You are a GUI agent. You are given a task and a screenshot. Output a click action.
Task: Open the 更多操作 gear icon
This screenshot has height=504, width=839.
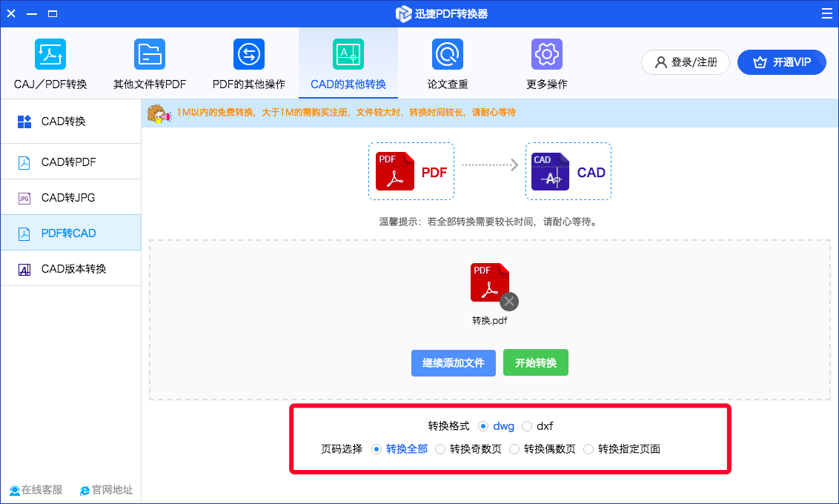pos(547,54)
